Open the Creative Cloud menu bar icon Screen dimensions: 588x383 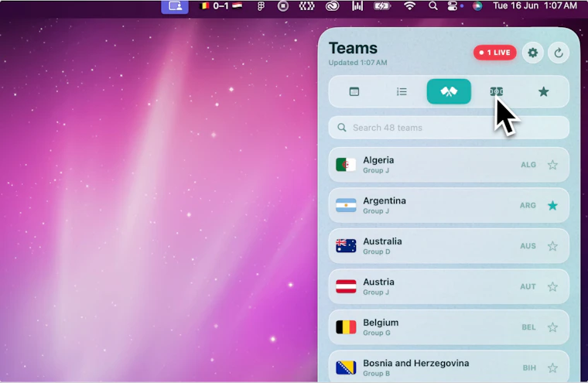tap(332, 6)
